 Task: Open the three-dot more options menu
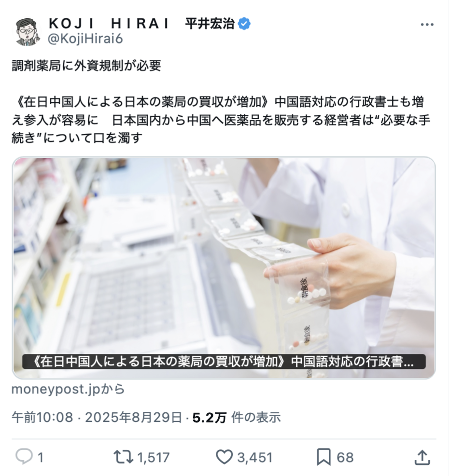click(x=427, y=25)
